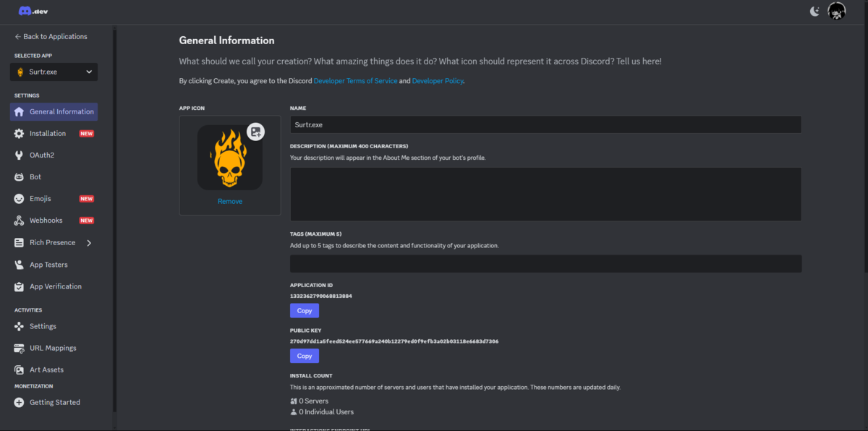Screen dimensions: 868x431
Task: Remove the app icon image
Action: tap(230, 202)
